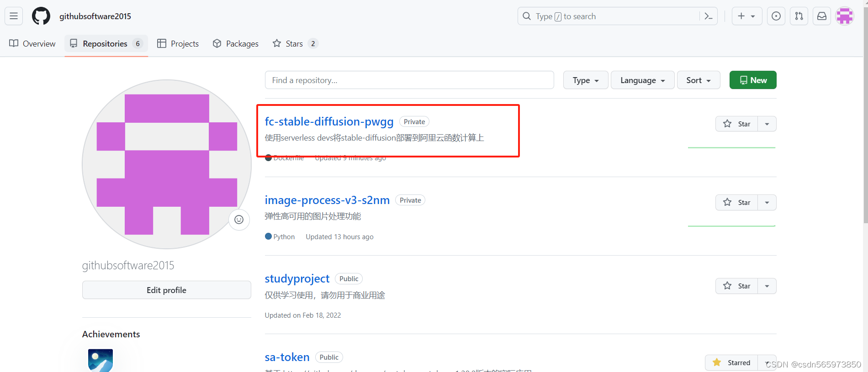The height and width of the screenshot is (372, 868).
Task: Click the search magnifier icon
Action: point(527,16)
